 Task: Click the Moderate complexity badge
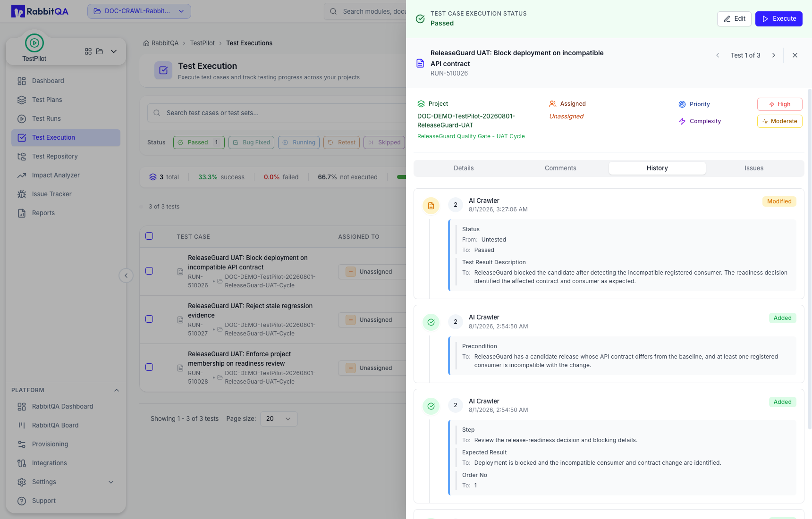[780, 121]
